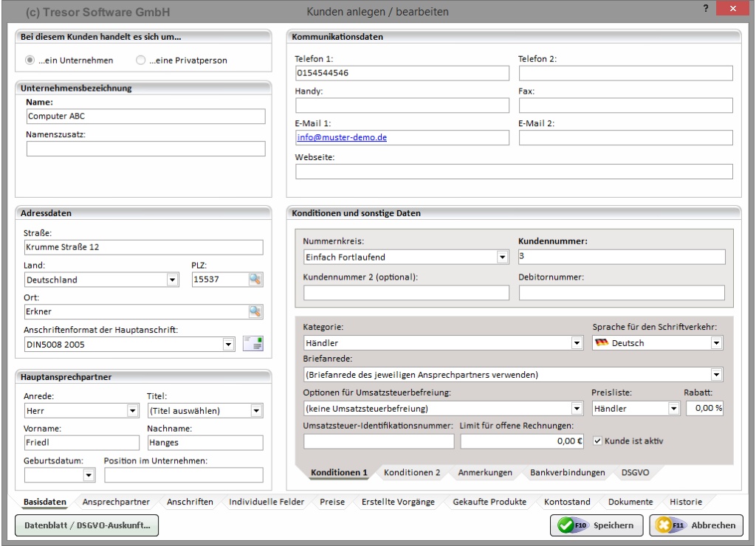Open the address format preview icon
756x546 pixels.
pos(252,344)
